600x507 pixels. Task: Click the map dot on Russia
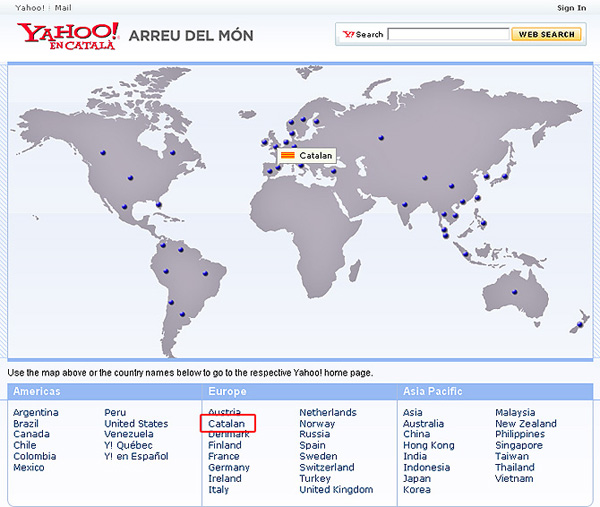point(381,138)
